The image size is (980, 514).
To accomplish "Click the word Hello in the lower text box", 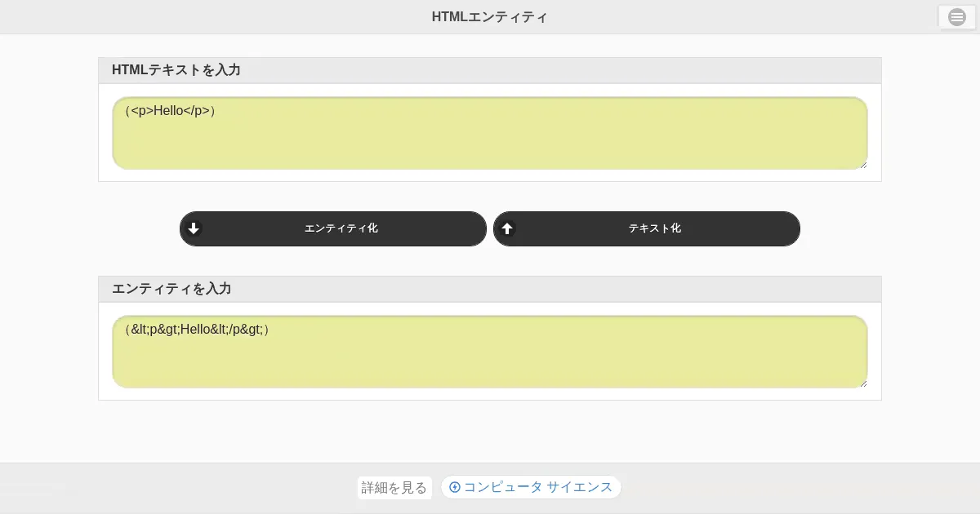I will [196, 330].
